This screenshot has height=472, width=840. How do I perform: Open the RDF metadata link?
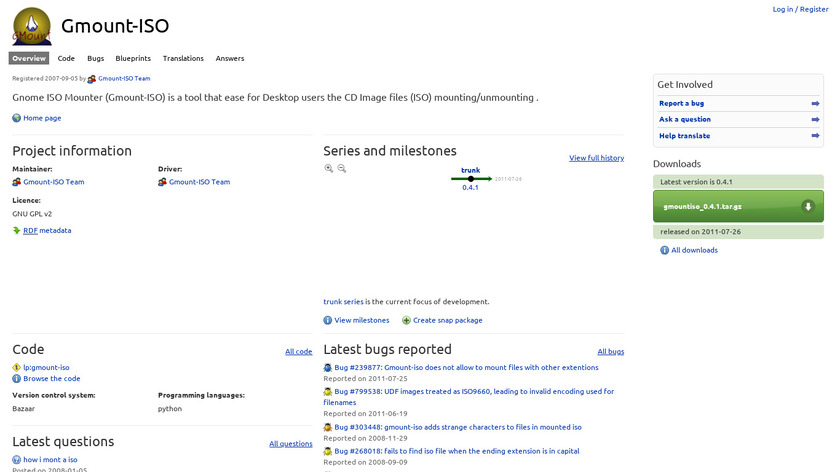point(47,230)
